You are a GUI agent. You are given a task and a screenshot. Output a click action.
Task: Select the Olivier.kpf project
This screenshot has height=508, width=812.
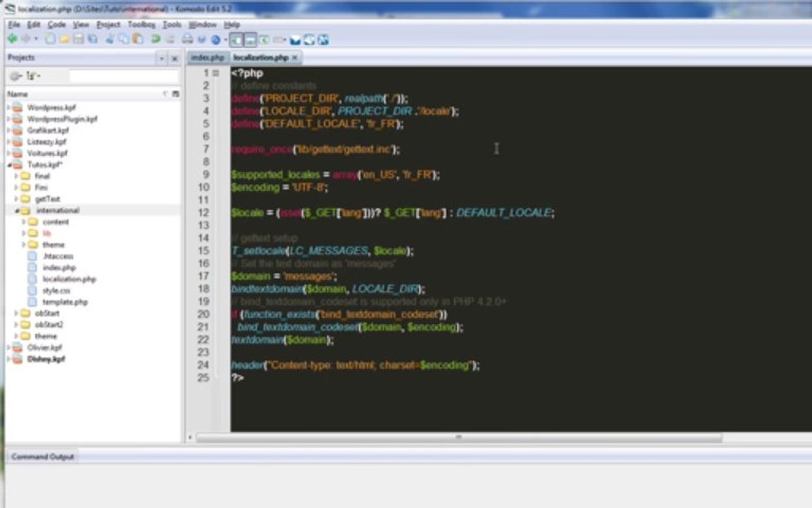click(44, 347)
